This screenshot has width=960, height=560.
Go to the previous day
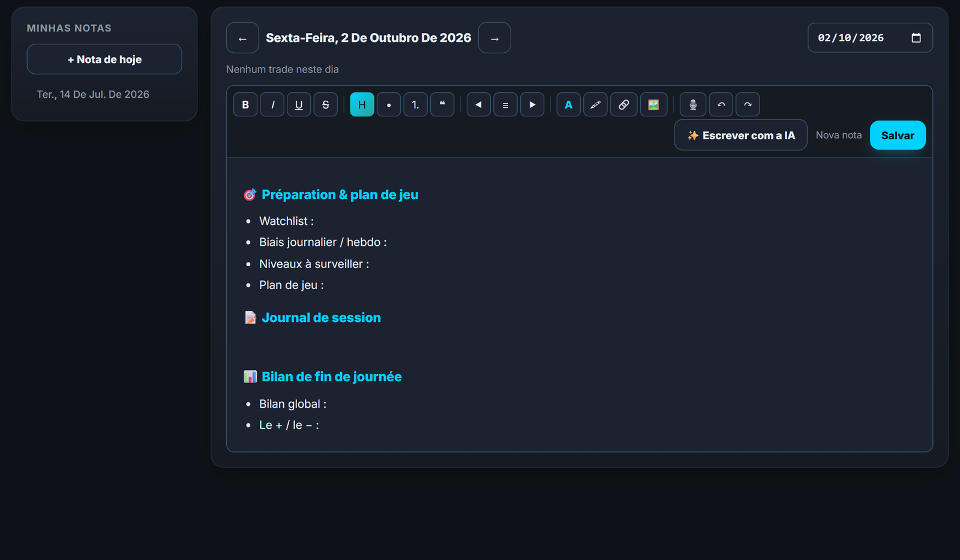pyautogui.click(x=242, y=38)
